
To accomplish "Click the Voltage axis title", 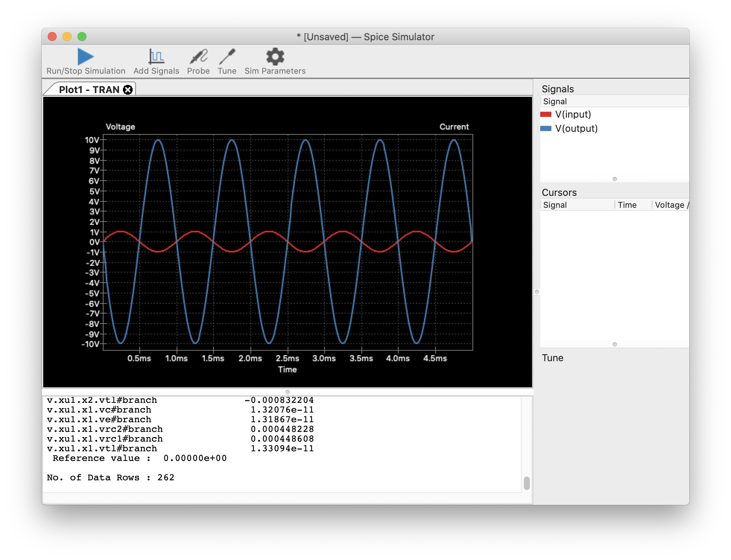I will click(x=120, y=127).
